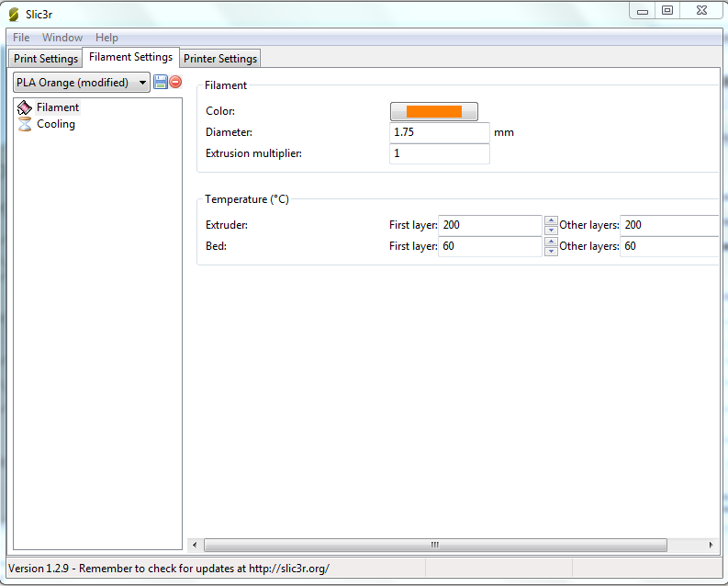The height and width of the screenshot is (586, 728).
Task: Click the "Diameter:" label
Action: [x=229, y=132]
